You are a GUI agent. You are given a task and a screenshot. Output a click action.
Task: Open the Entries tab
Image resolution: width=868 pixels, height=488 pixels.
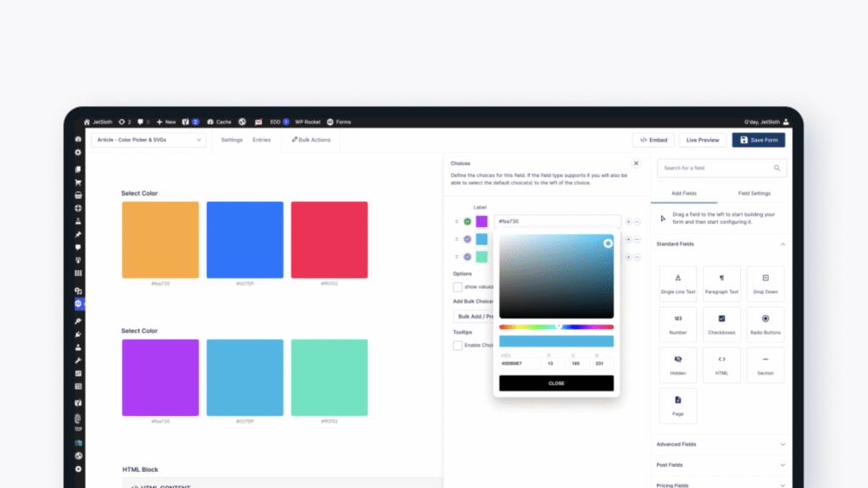[261, 140]
